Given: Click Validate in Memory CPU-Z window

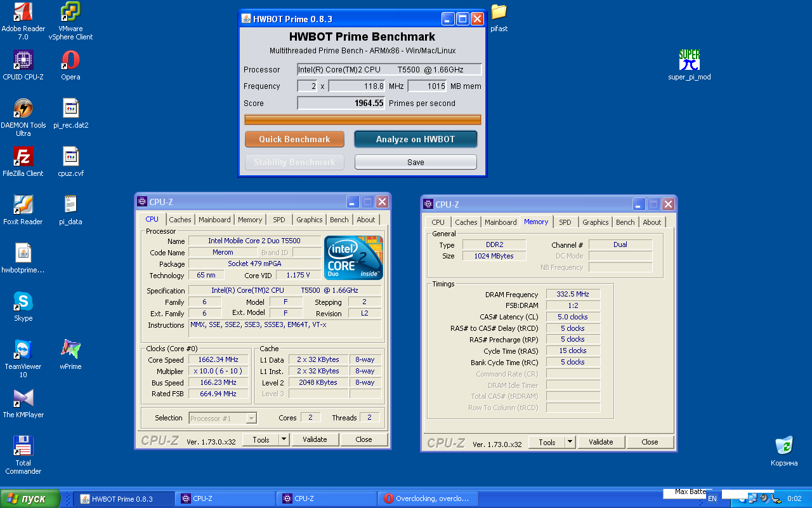Looking at the screenshot, I should tap(601, 442).
